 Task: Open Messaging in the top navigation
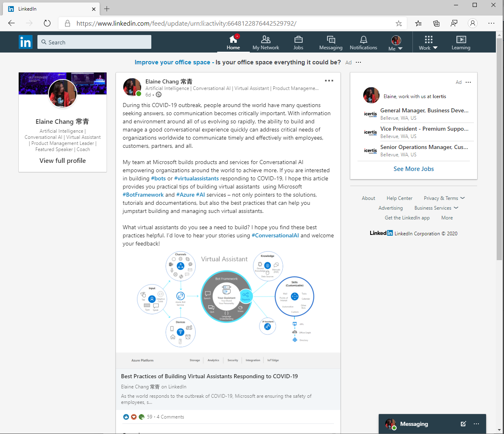pyautogui.click(x=331, y=42)
